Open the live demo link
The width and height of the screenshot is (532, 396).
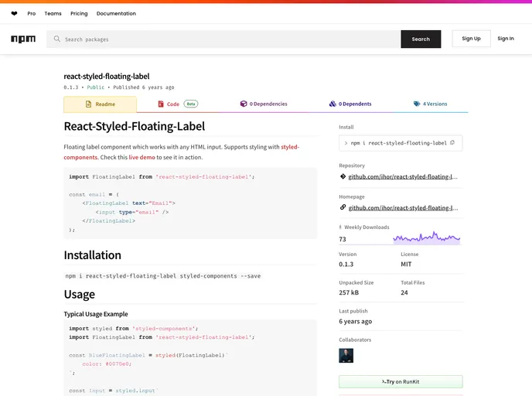(142, 157)
